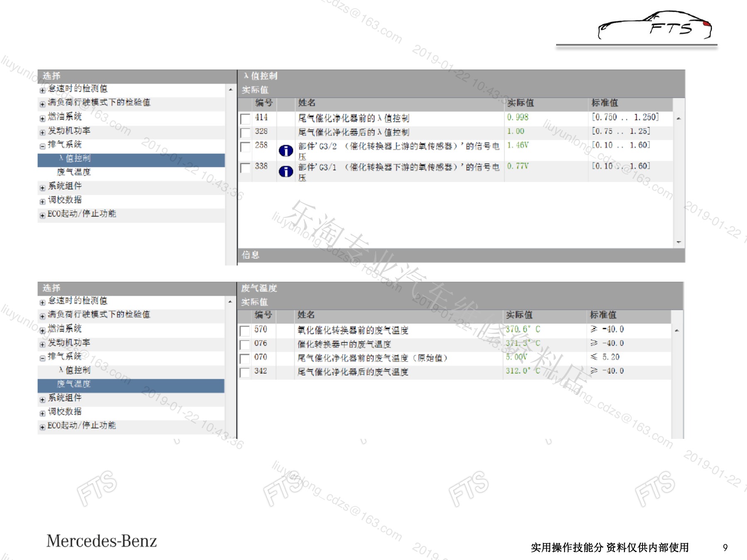Select the row named 尾气催化净化器后的λ值控制
Viewport: 747px width, 560px height.
coord(455,133)
